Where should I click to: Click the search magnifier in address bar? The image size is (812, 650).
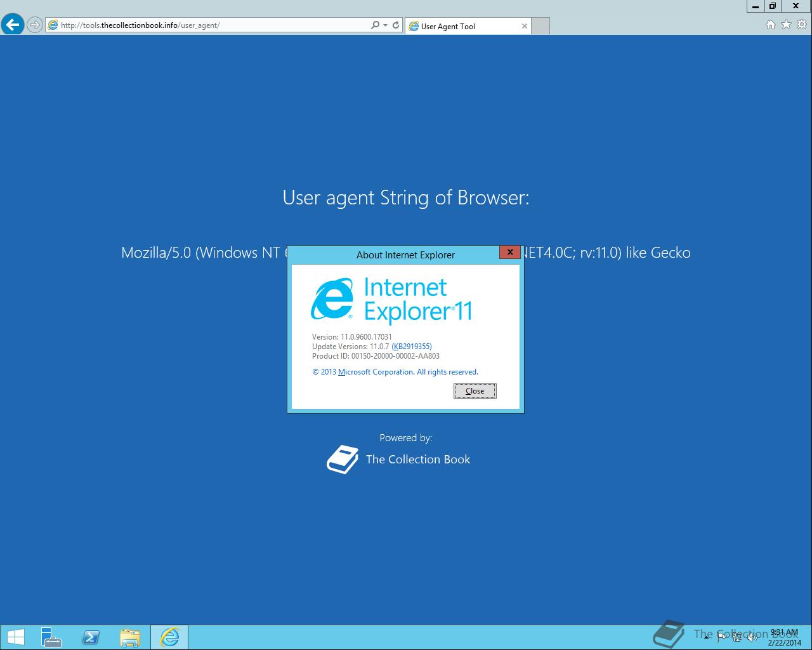(x=376, y=25)
